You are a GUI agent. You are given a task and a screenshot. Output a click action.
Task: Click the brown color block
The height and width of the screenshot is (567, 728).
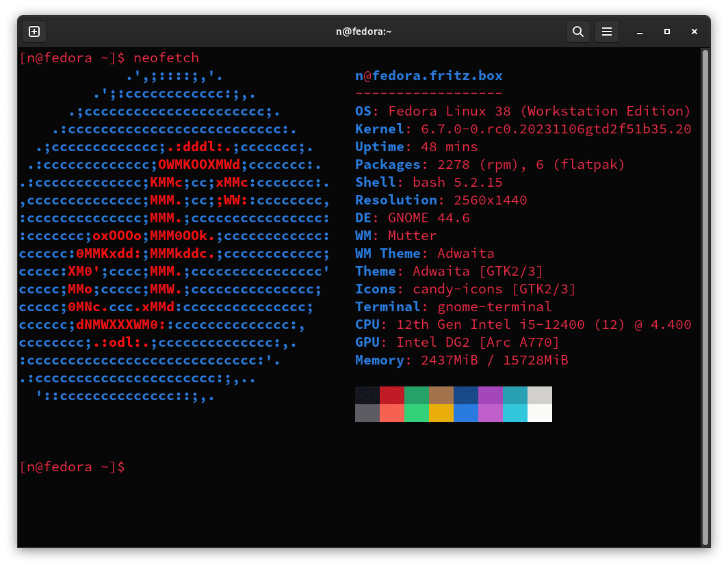click(441, 395)
